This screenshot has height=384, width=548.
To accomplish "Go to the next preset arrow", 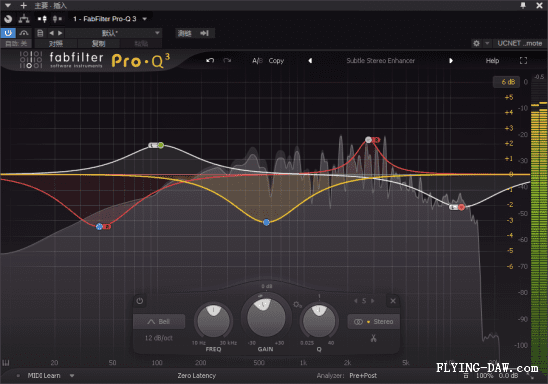I will click(451, 60).
